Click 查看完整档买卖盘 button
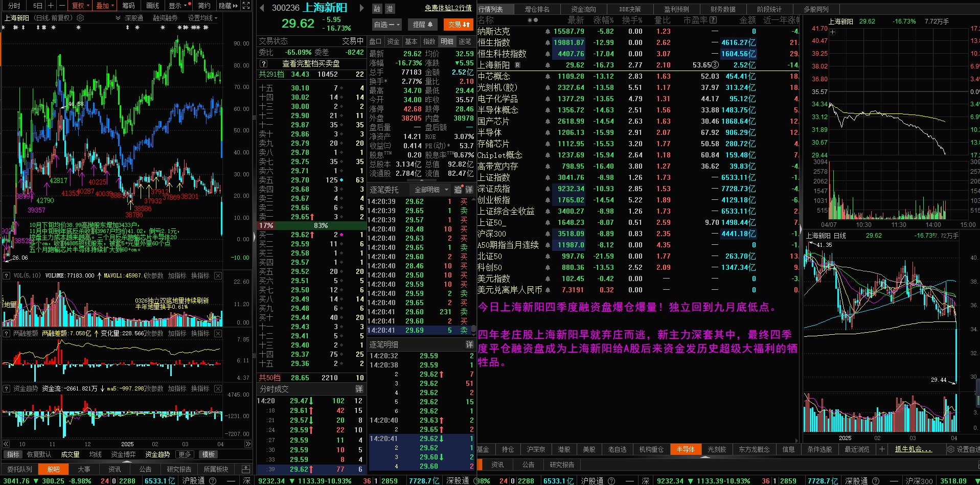Viewport: 980px width, 485px height. [x=311, y=64]
